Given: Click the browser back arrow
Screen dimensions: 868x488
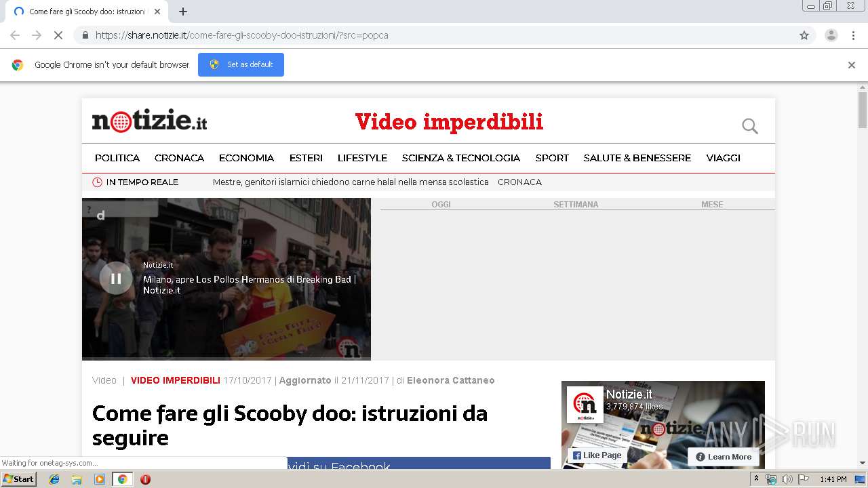Looking at the screenshot, I should coord(15,35).
